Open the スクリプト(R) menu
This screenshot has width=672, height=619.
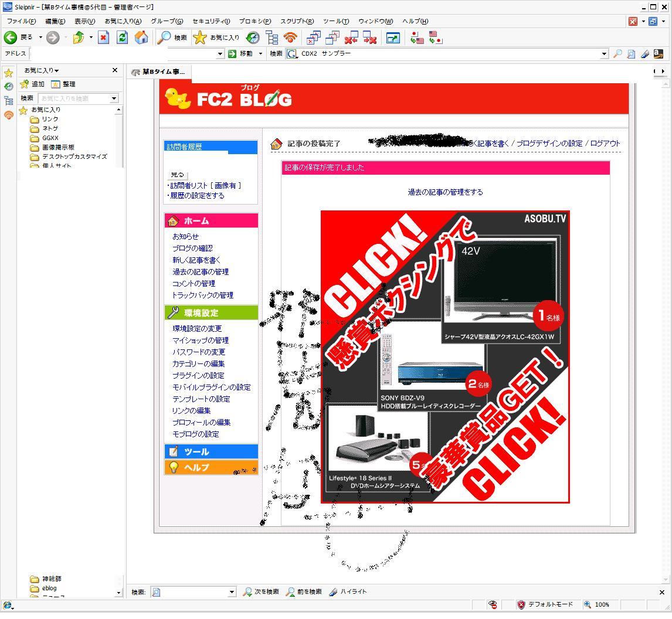coord(297,21)
